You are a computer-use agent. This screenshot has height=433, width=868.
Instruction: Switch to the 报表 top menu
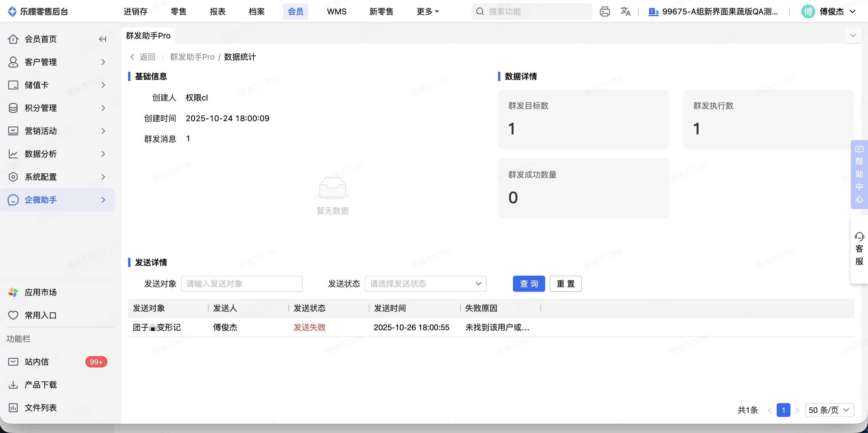point(217,11)
